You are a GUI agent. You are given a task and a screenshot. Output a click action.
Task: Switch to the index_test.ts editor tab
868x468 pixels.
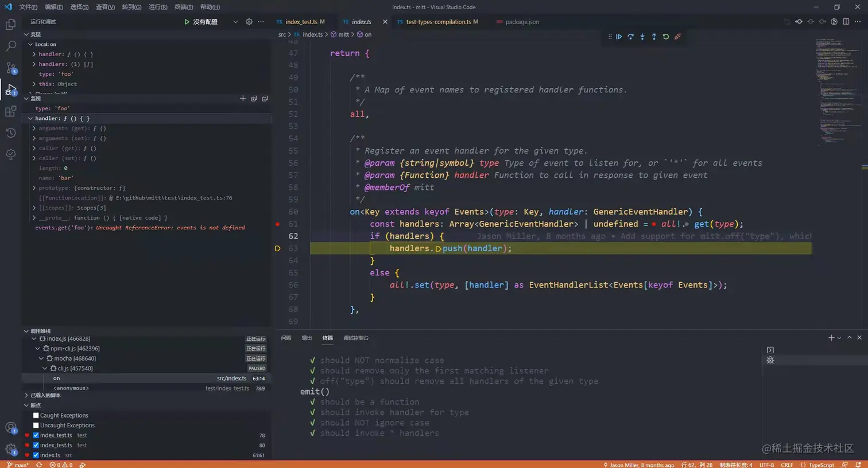(301, 22)
